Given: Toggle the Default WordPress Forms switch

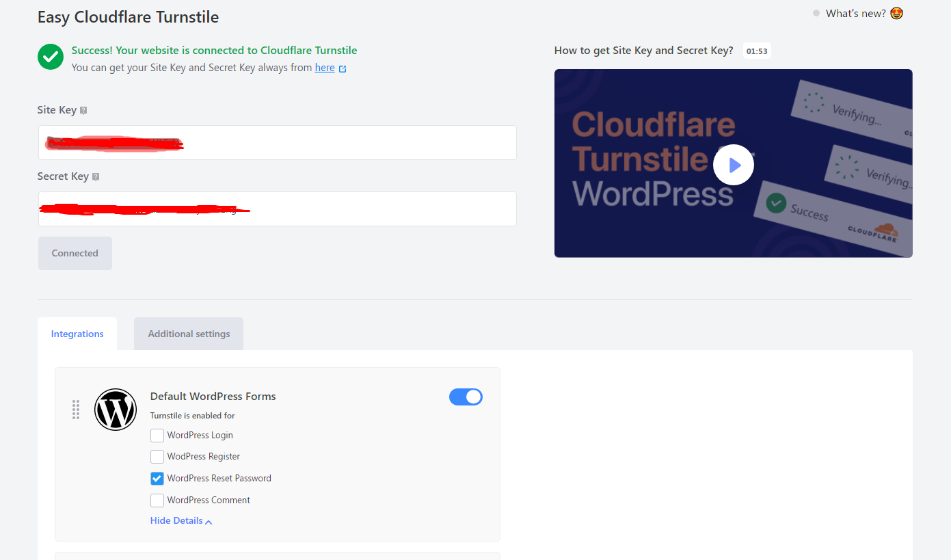Looking at the screenshot, I should (x=466, y=397).
